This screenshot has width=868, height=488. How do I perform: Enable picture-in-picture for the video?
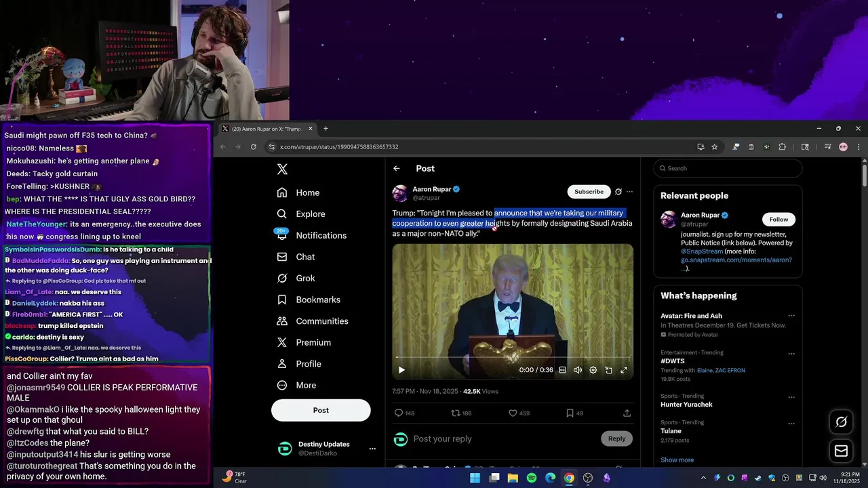click(x=608, y=370)
